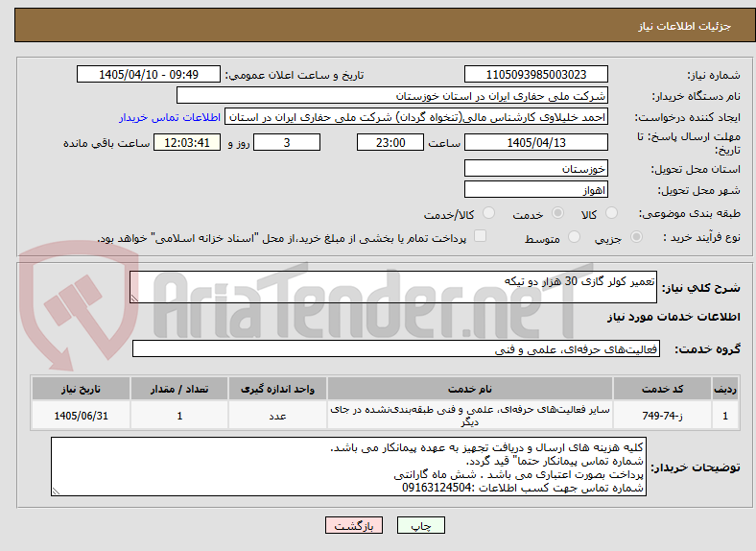Click the شماره نیاز field 1105093985003023
This screenshot has height=551, width=756.
[535, 74]
